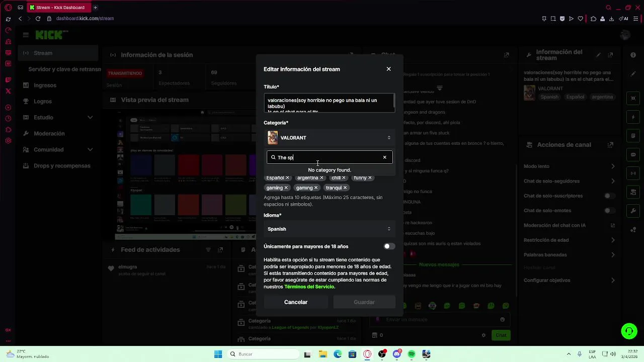Open the user avatar menu
Viewport: 644px width, 362px height.
point(625,35)
